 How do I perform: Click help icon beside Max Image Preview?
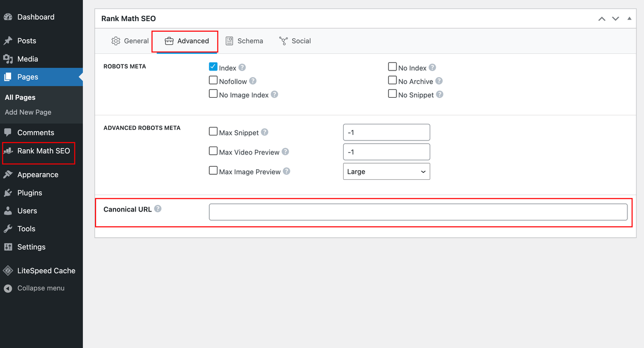pyautogui.click(x=286, y=171)
